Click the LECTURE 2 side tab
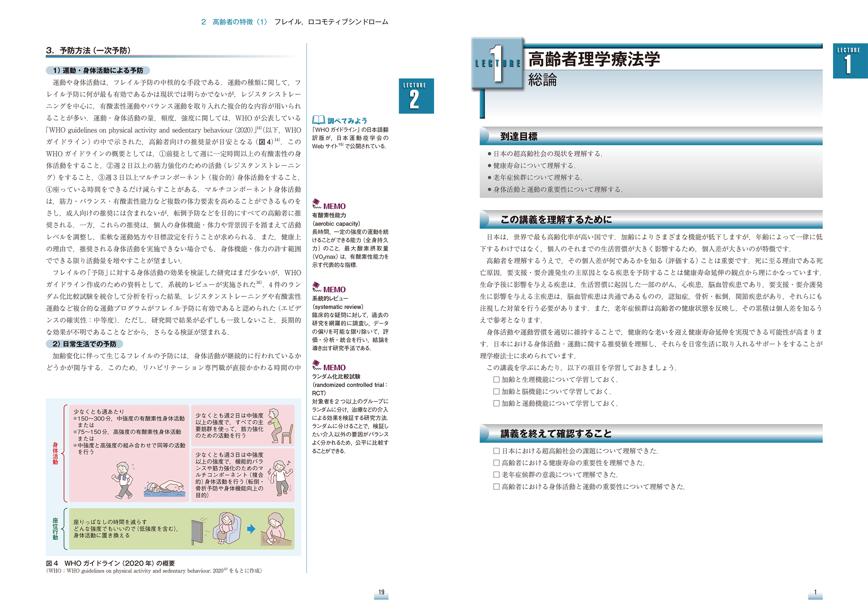868x614 pixels. click(416, 96)
